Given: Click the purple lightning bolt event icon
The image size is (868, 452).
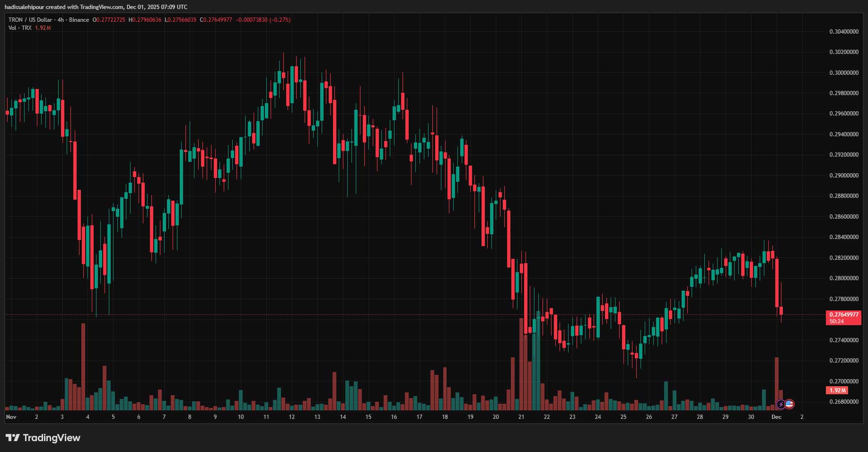Looking at the screenshot, I should pyautogui.click(x=780, y=405).
